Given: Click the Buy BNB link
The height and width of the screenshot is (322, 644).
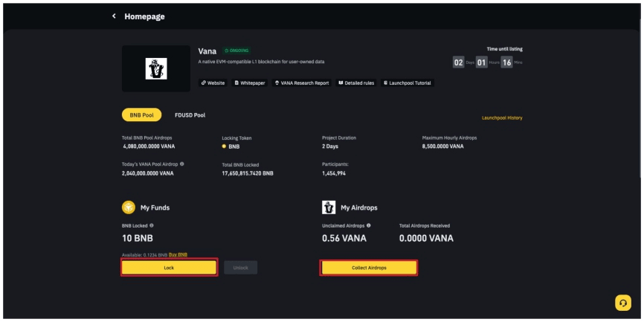Looking at the screenshot, I should (178, 255).
